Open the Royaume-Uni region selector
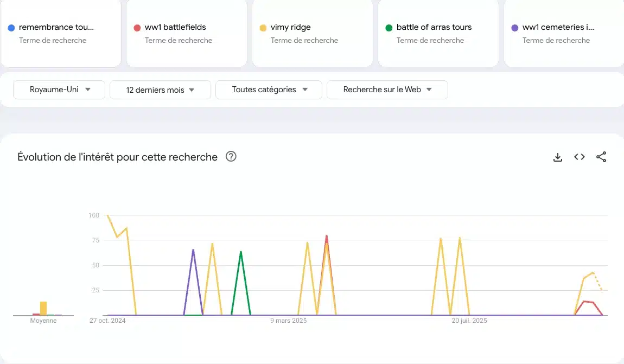This screenshot has height=364, width=624. [59, 90]
